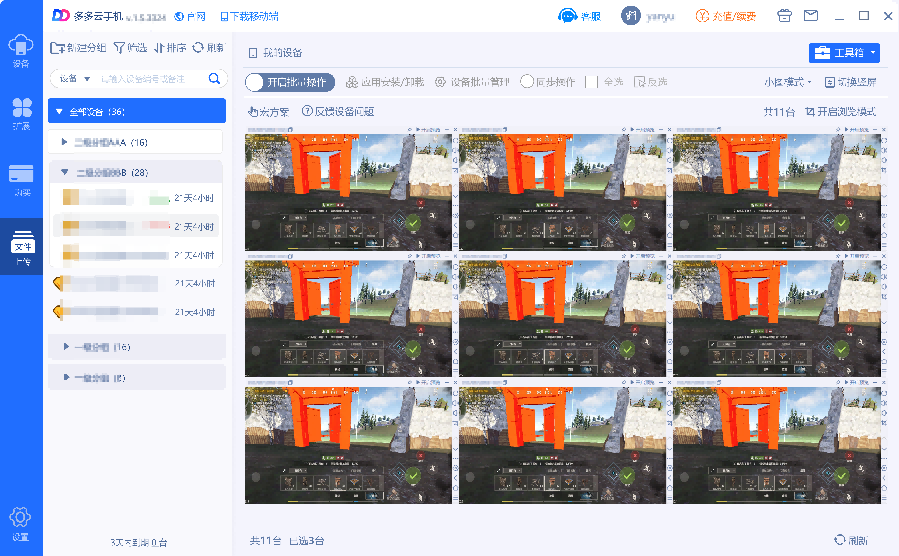The height and width of the screenshot is (556, 899).
Task: Open 充值/续费 recharge and renew
Action: click(726, 16)
